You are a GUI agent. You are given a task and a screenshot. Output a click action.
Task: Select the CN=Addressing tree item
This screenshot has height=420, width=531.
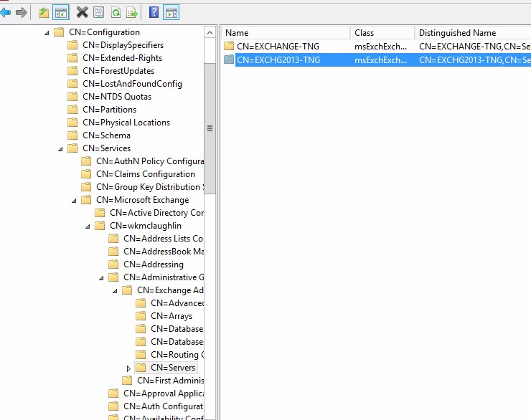[154, 264]
